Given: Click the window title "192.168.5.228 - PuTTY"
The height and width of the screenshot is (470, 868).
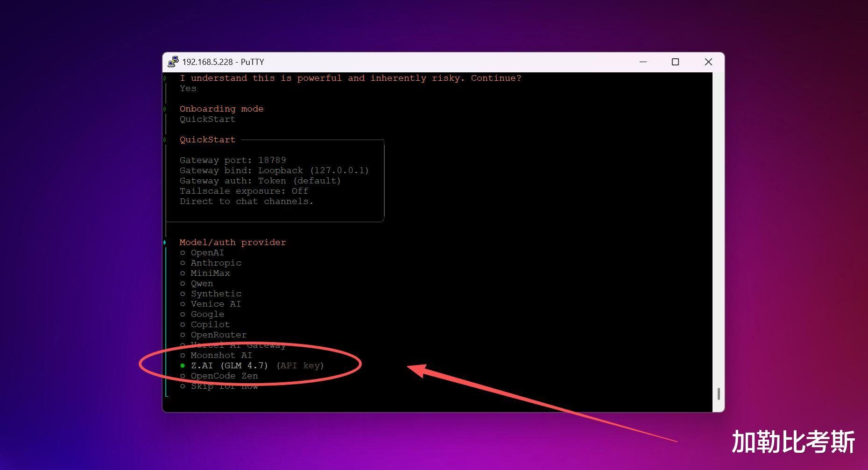Looking at the screenshot, I should (223, 62).
